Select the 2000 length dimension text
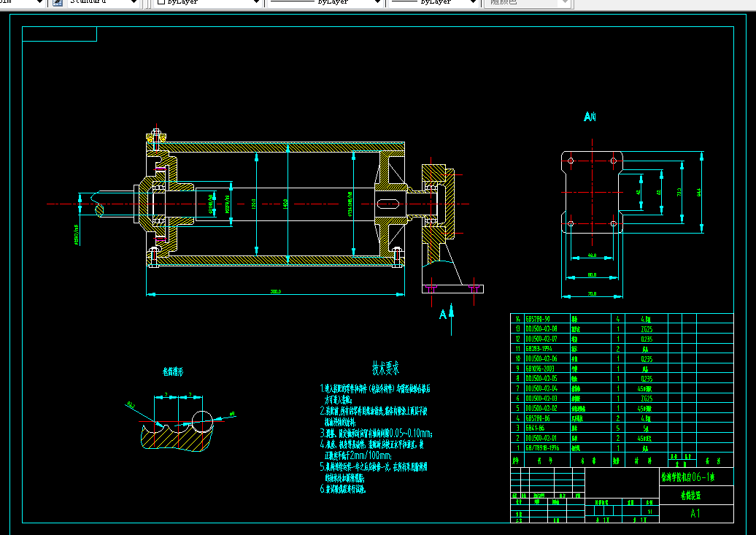This screenshot has height=535, width=756. pos(275,291)
